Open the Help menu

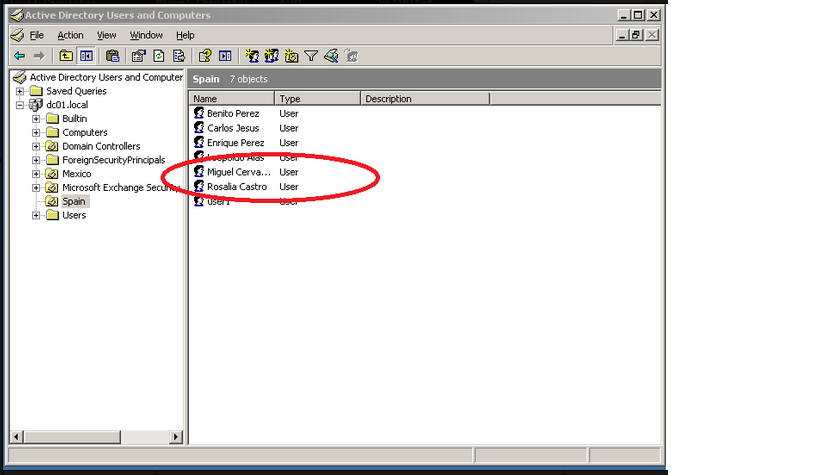(x=185, y=35)
